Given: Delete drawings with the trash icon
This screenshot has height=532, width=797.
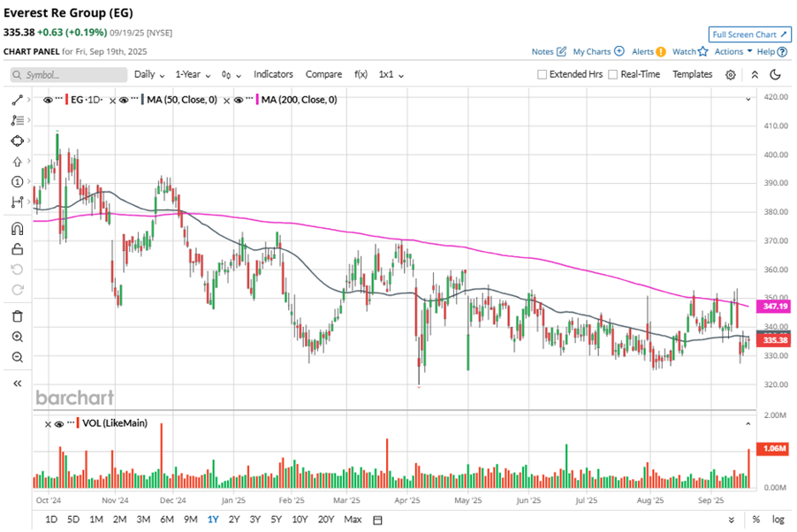Looking at the screenshot, I should click(x=18, y=316).
